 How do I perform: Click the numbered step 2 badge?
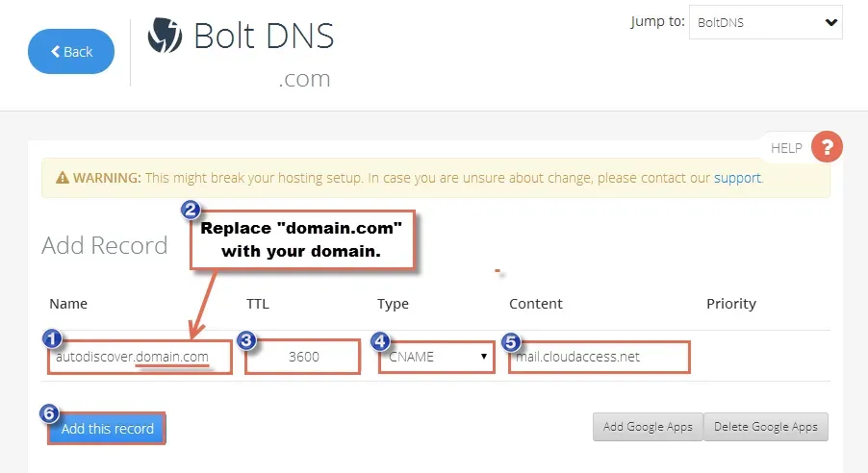point(191,211)
